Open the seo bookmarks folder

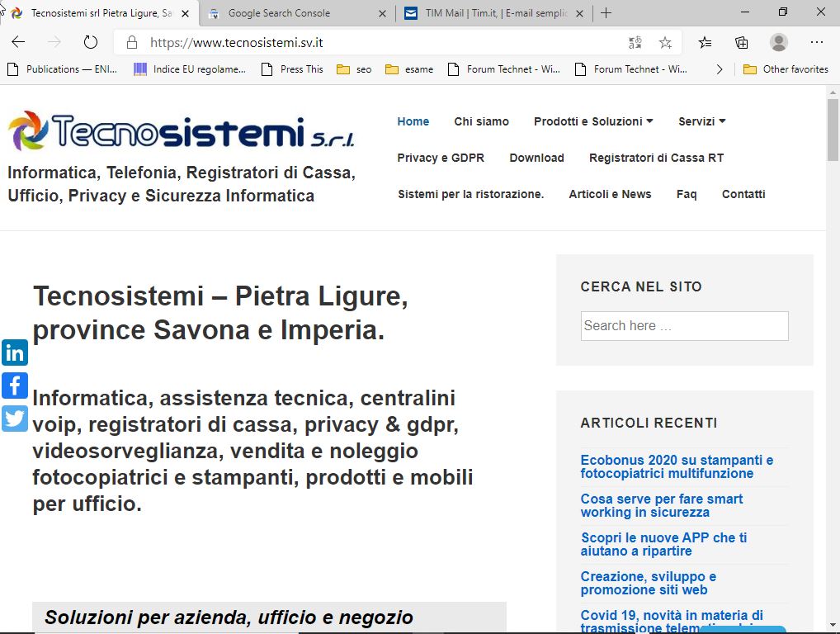coord(354,69)
